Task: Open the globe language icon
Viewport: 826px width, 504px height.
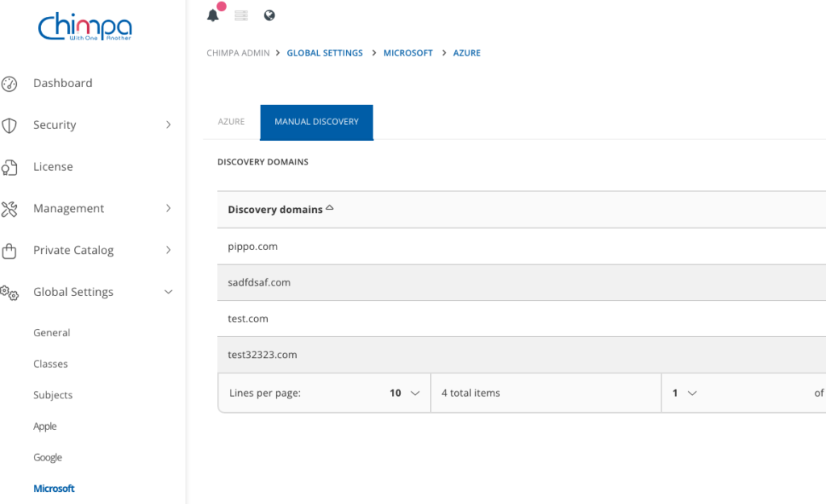Action: pos(269,15)
